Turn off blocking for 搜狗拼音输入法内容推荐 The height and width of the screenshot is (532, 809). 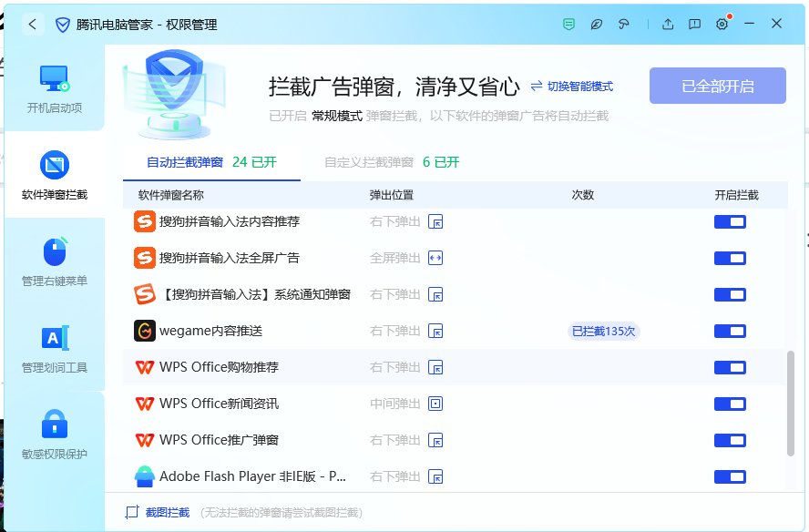point(730,221)
